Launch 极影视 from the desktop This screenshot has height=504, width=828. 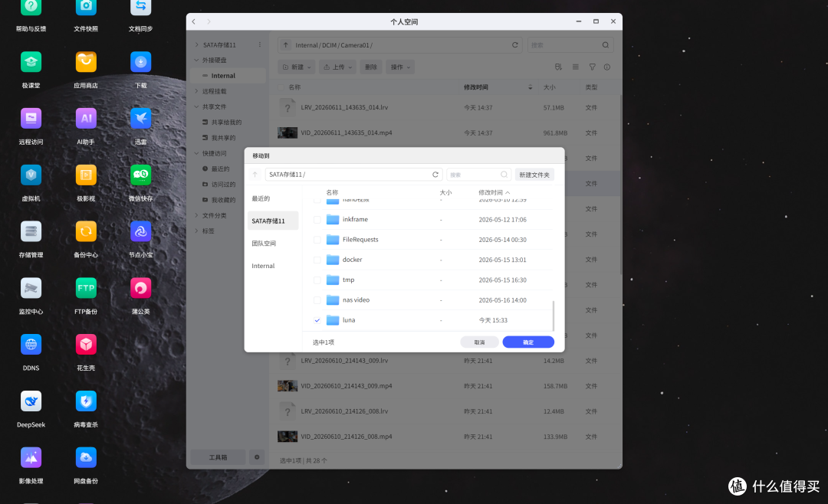tap(86, 175)
